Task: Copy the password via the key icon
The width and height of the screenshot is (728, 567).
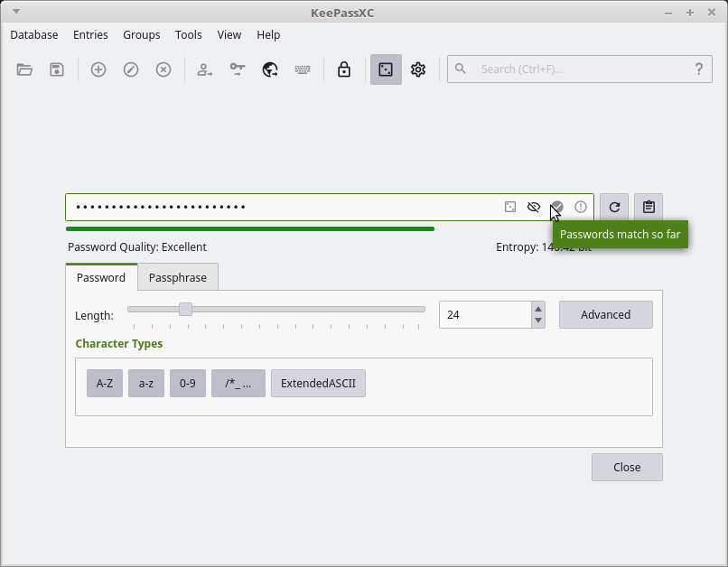Action: click(x=237, y=69)
